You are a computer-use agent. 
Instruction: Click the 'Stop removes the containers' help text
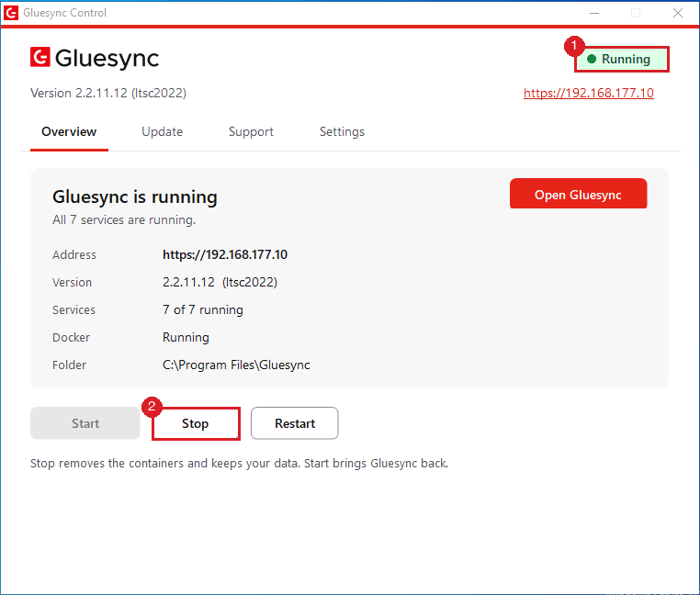[239, 464]
